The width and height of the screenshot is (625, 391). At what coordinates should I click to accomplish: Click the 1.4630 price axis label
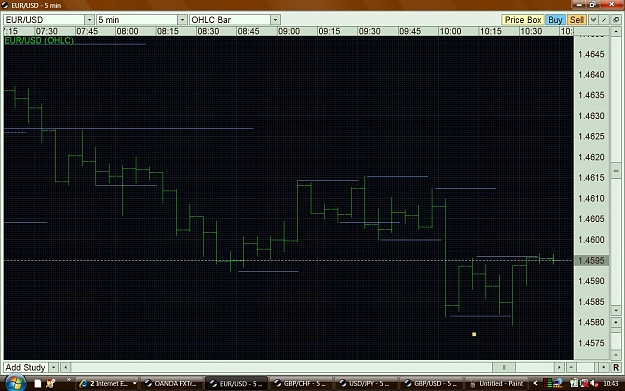[591, 116]
